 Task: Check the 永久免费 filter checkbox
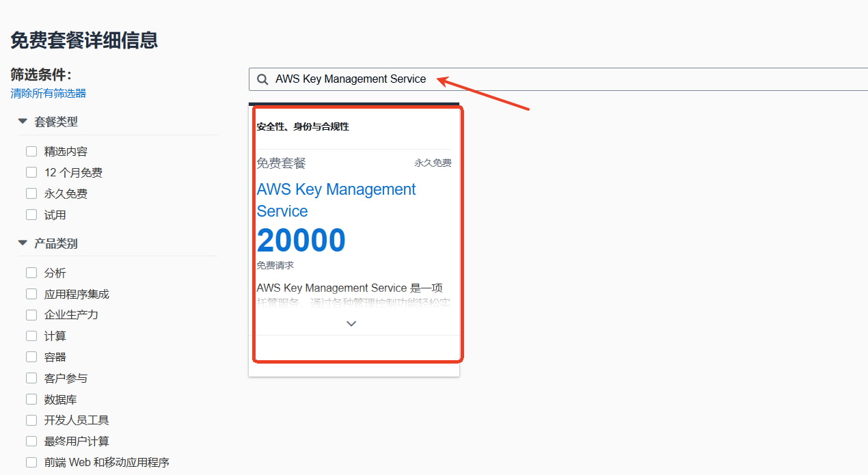tap(31, 193)
